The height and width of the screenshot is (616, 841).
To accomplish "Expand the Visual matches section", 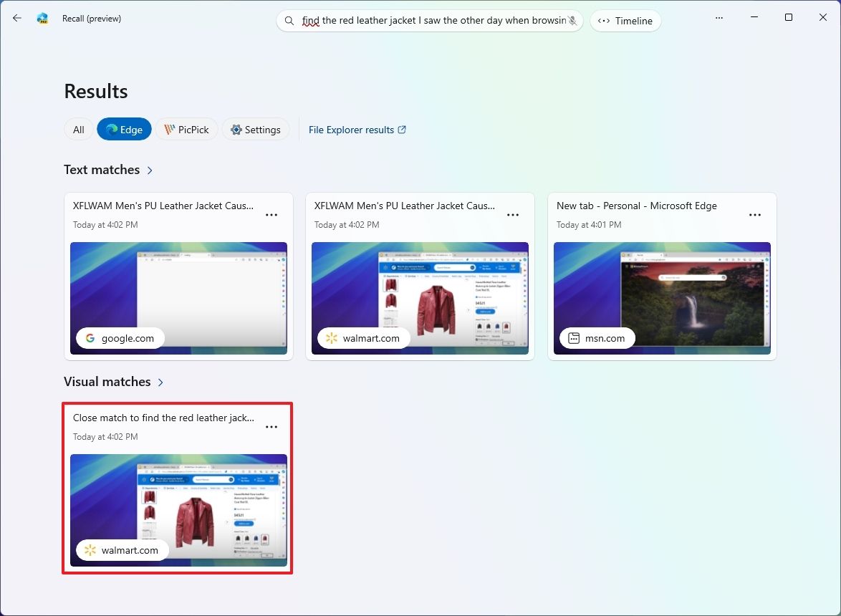I will 159,382.
